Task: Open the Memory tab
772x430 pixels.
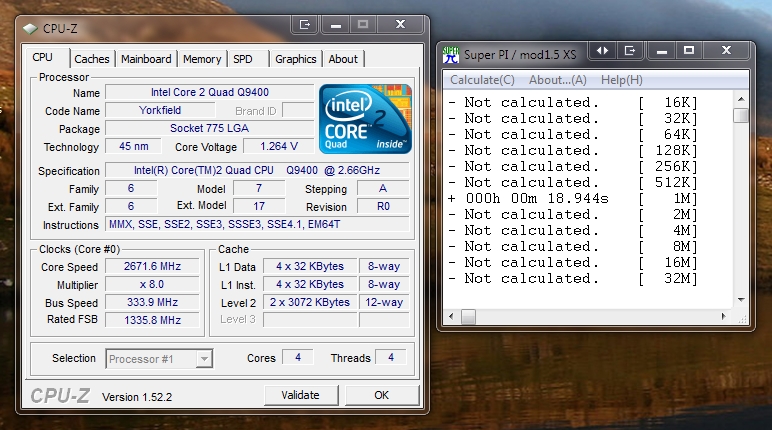Action: [x=202, y=59]
